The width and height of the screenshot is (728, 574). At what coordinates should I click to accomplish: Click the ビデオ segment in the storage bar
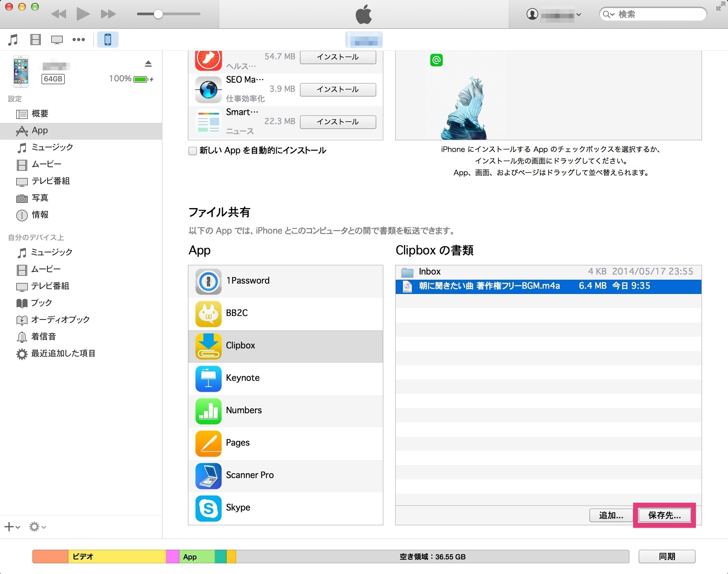pos(117,556)
